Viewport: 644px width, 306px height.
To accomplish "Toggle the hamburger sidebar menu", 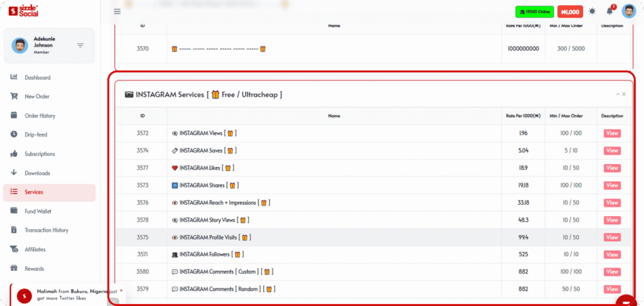I will [118, 11].
